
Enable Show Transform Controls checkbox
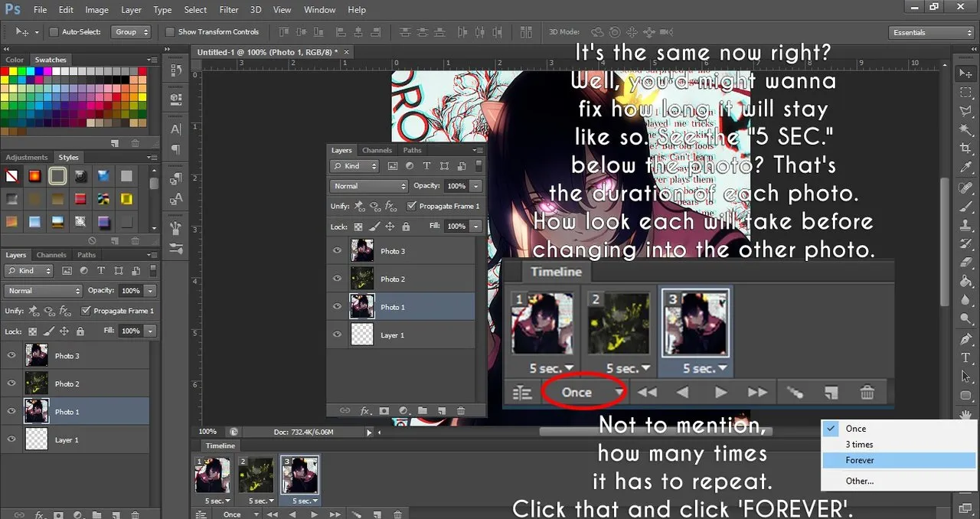click(x=170, y=32)
